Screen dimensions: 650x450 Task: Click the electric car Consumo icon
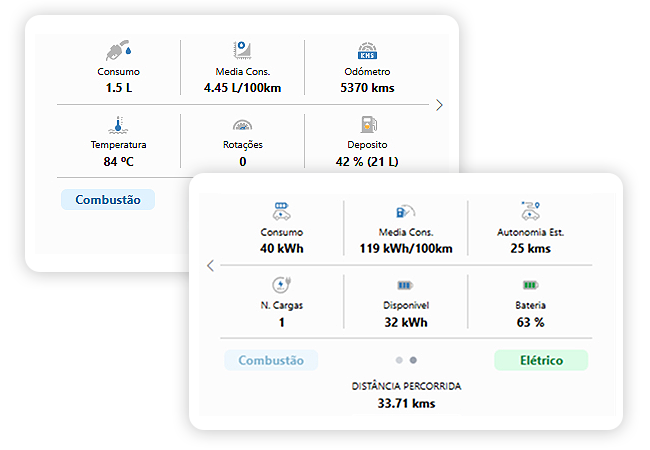coord(281,211)
